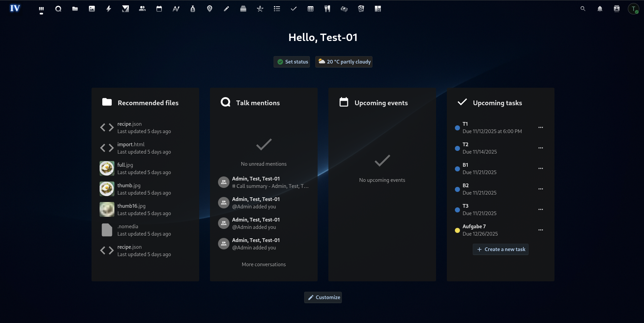Open the Calendar app

click(159, 9)
